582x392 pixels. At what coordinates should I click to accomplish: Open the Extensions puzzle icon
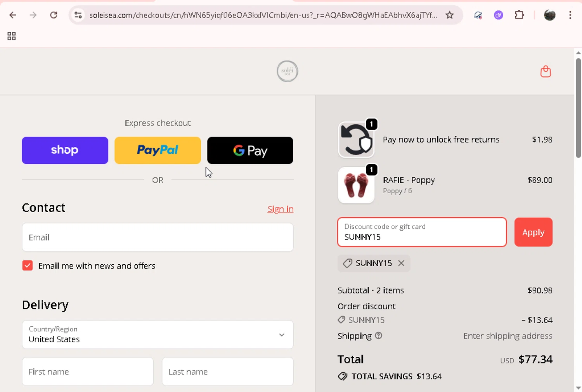pos(519,15)
